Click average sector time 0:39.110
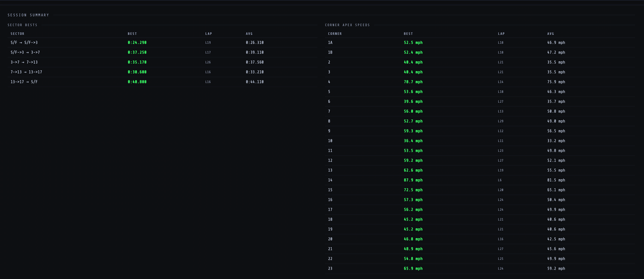644x279 pixels. pos(255,52)
